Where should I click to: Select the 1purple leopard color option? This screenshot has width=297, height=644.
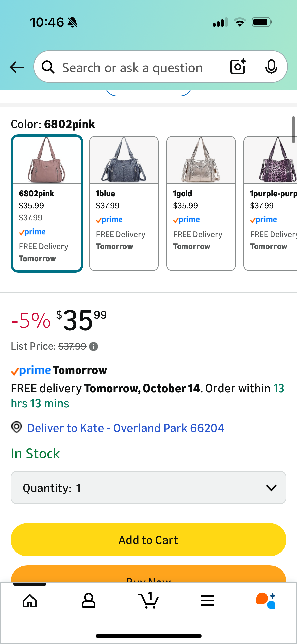point(271,203)
